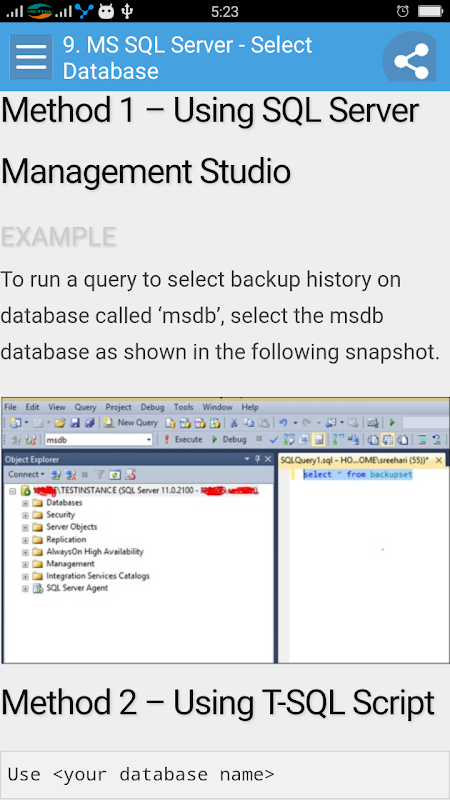Tap the 5:23 clock in status bar
This screenshot has width=450, height=800.
225,11
